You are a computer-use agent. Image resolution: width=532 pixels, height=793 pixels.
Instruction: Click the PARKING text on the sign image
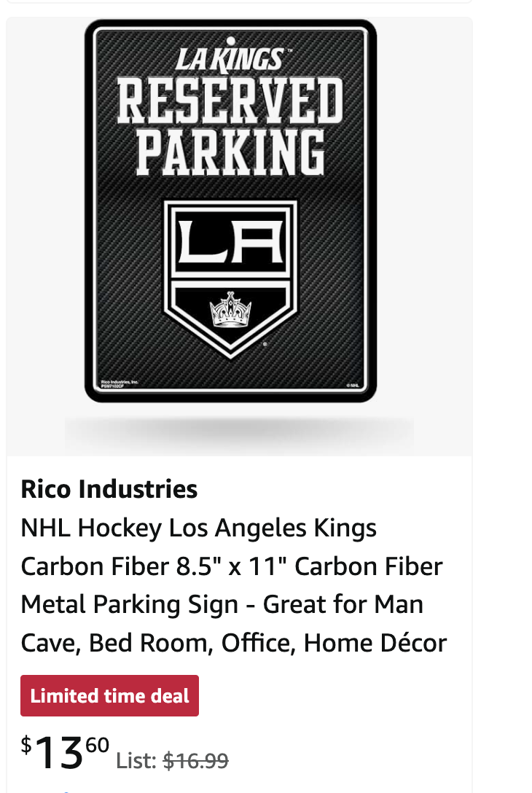point(230,152)
